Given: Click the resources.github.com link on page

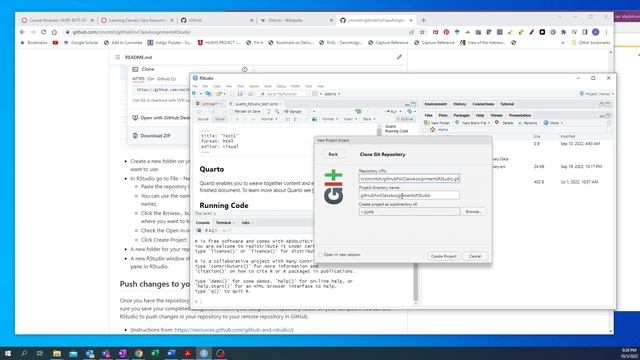Looking at the screenshot, I should (x=233, y=330).
